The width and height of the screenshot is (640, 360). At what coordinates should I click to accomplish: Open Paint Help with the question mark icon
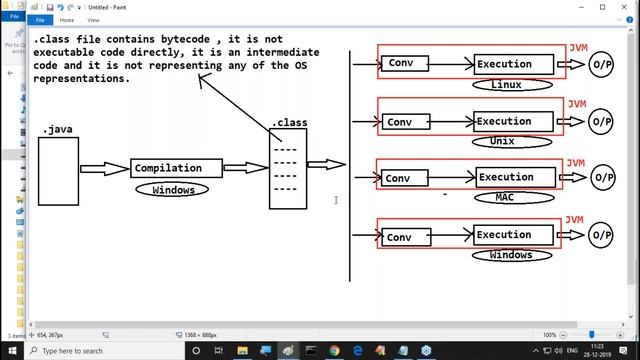tap(630, 20)
